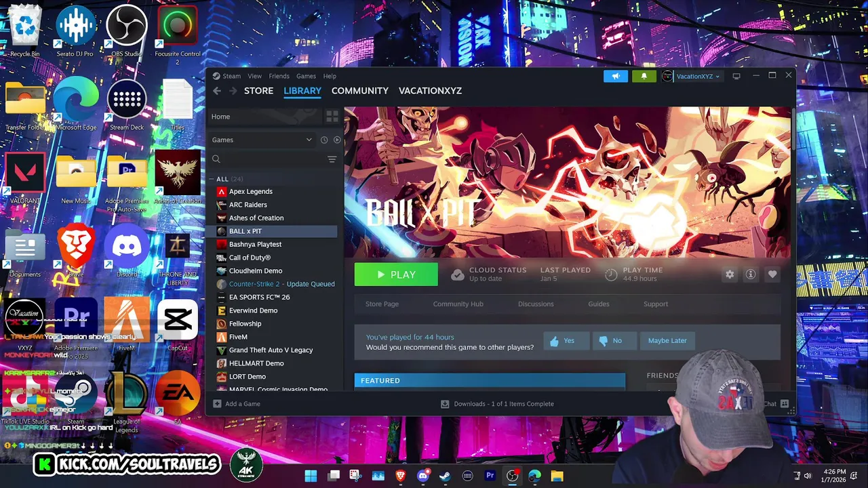Open the Community Hub link
The image size is (868, 488).
pyautogui.click(x=458, y=304)
